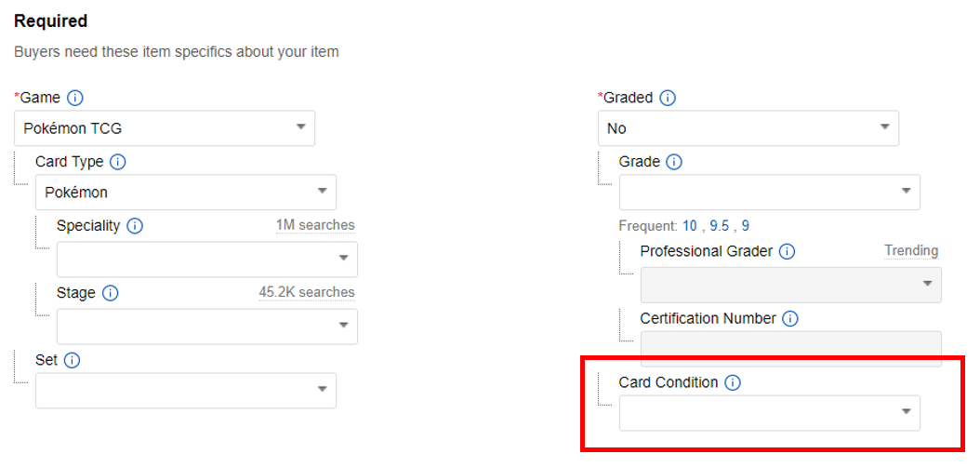Screen dimensions: 980x467
Task: Click the info icon beside Card Type
Action: click(117, 162)
